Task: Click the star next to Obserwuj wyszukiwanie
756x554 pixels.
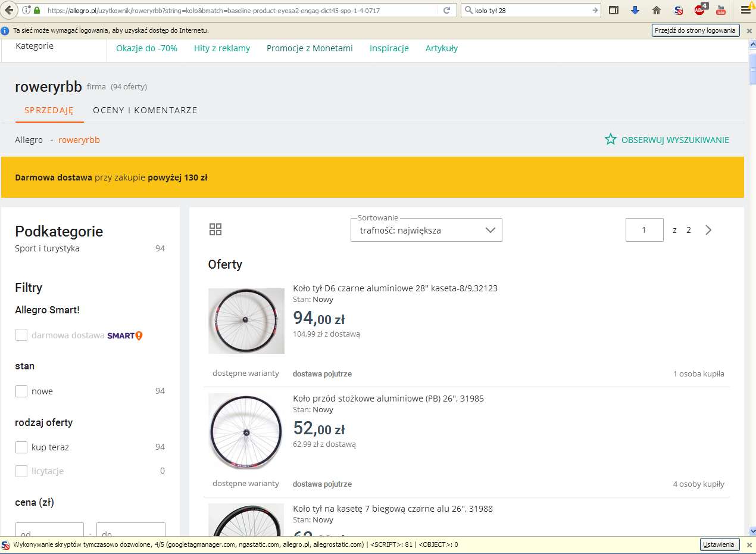Action: 610,139
